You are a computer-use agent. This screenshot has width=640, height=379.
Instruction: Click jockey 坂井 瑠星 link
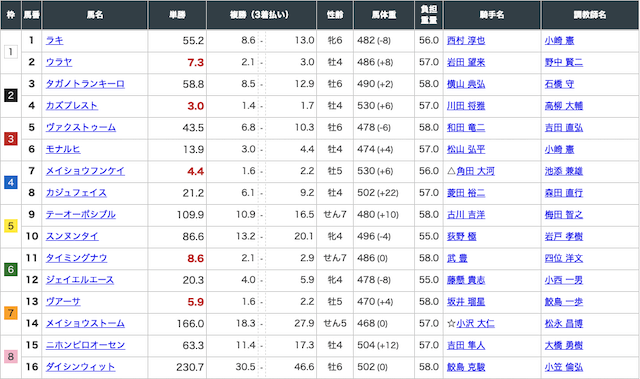click(x=466, y=301)
